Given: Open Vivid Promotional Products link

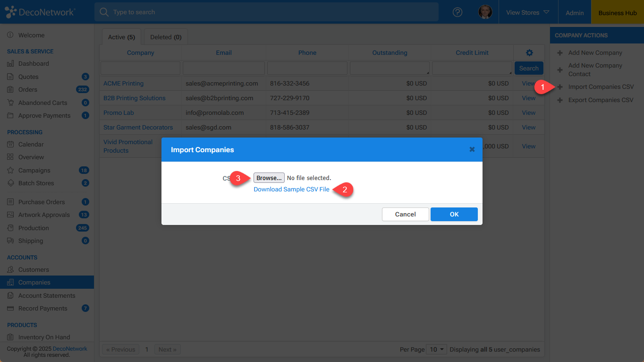Looking at the screenshot, I should click(128, 147).
